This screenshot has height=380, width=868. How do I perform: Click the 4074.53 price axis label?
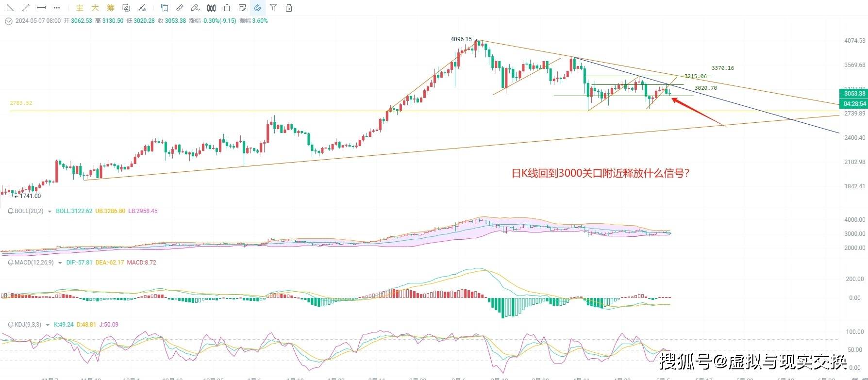pos(855,41)
